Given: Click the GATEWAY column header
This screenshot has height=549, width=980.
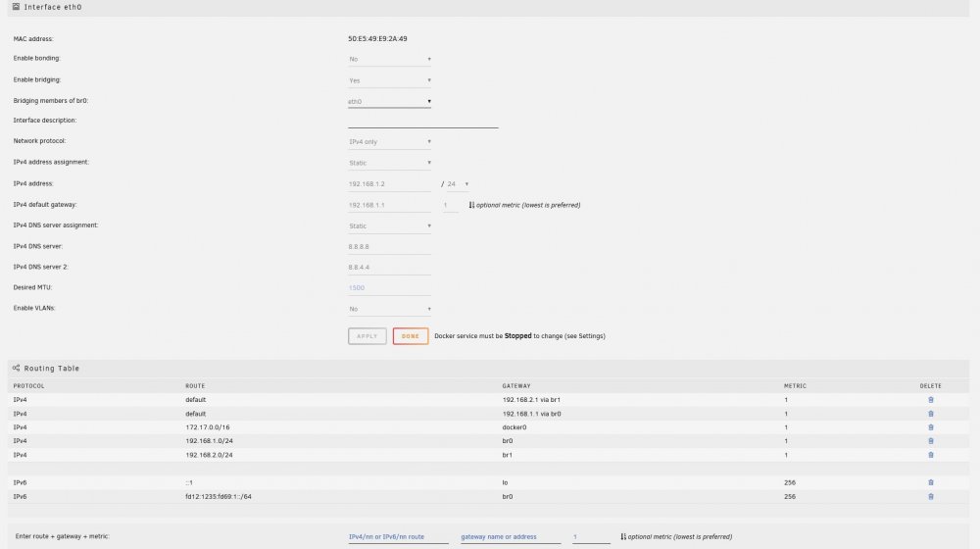Looking at the screenshot, I should [516, 386].
